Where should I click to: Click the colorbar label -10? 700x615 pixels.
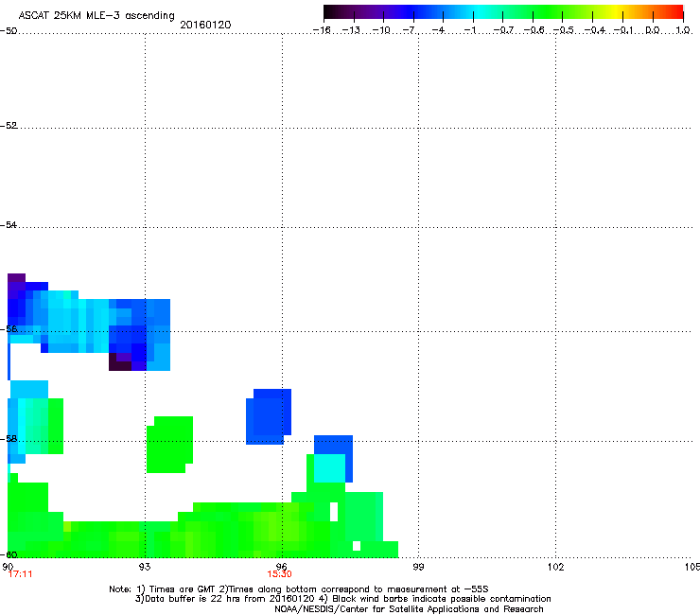coord(381,30)
